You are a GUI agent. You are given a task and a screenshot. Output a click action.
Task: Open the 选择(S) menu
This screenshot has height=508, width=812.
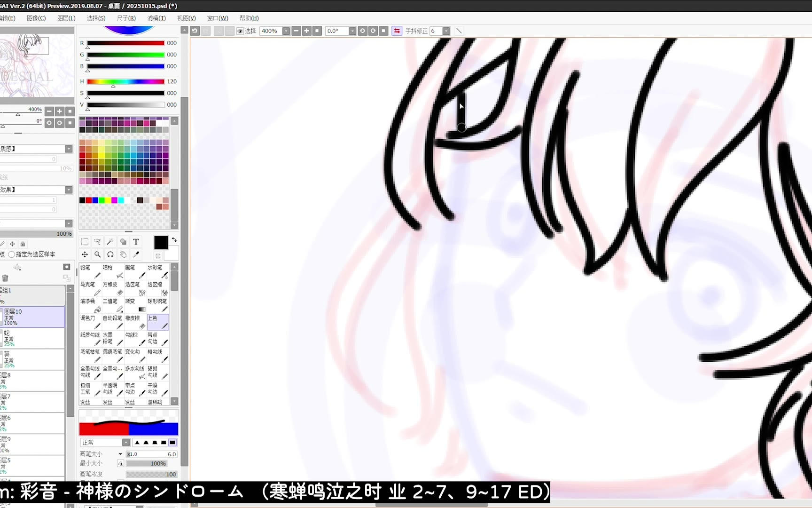point(96,18)
